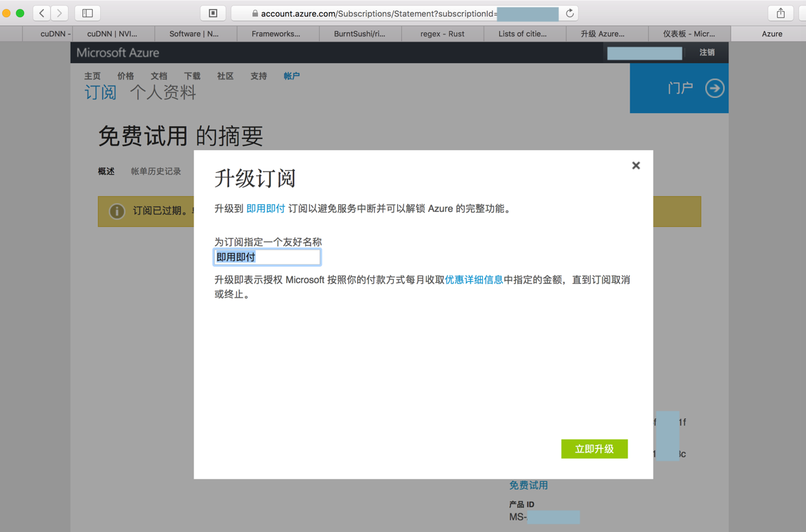Switch to the Frameworks... tab
The height and width of the screenshot is (532, 806).
coord(276,34)
